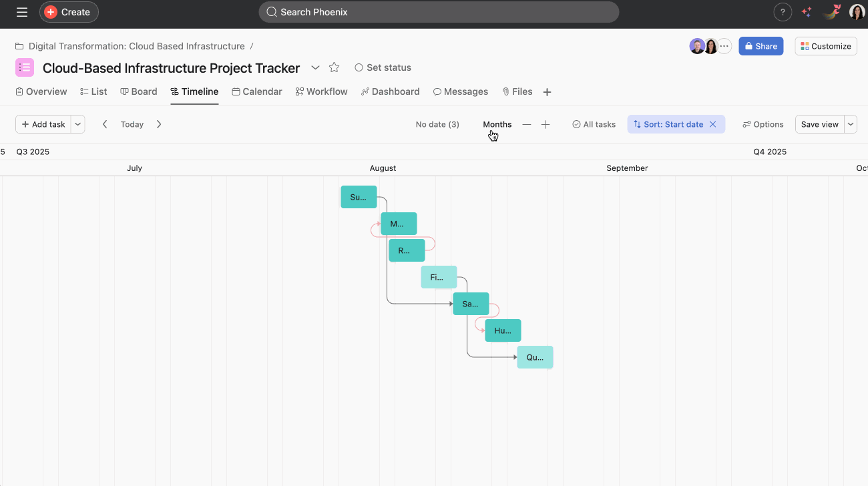Star the project as favorite
This screenshot has height=486, width=868.
335,67
